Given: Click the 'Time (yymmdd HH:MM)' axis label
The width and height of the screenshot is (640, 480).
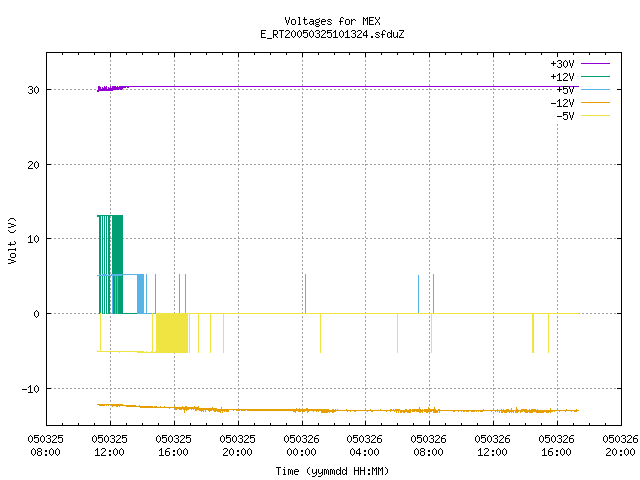Looking at the screenshot, I should (332, 471).
